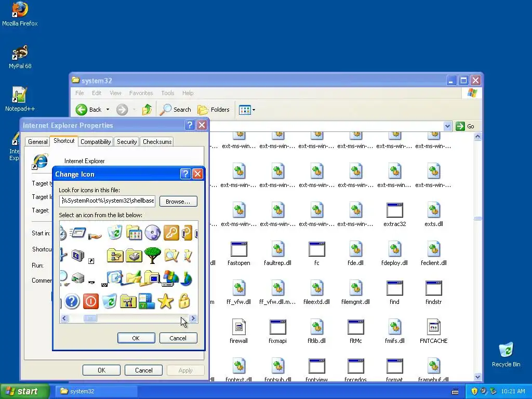Select the monitor with moon icon
The height and width of the screenshot is (399, 532).
click(78, 255)
